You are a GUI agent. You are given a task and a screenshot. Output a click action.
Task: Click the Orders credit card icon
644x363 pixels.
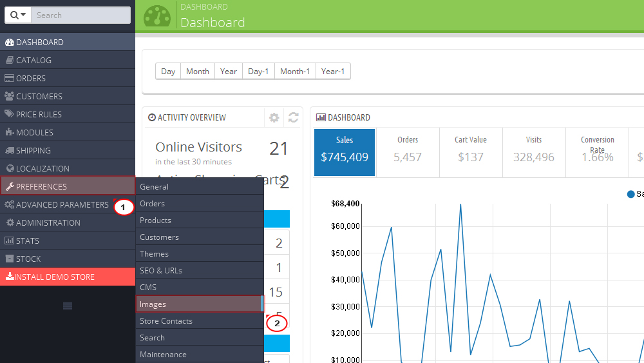9,78
